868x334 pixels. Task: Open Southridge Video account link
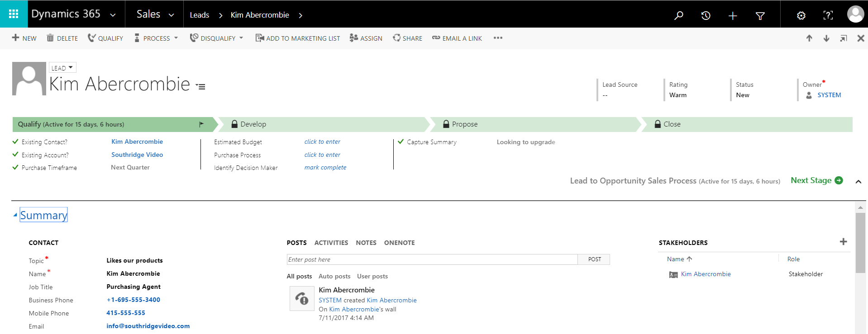pyautogui.click(x=137, y=155)
